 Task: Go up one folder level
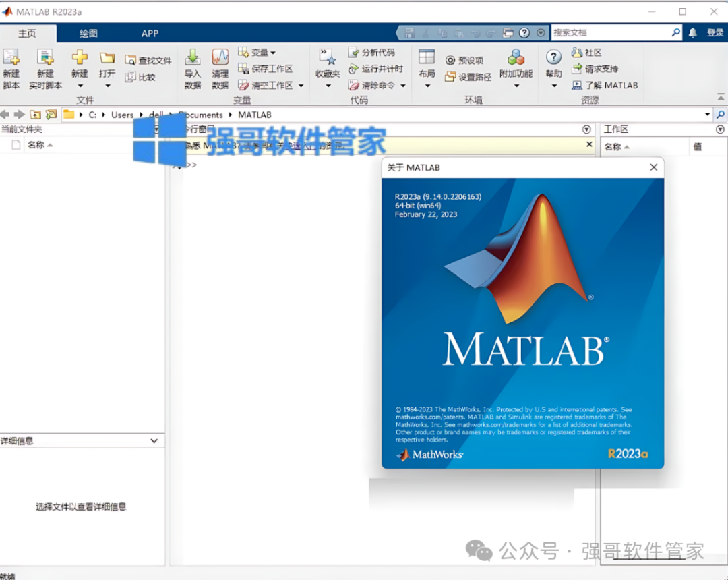35,114
